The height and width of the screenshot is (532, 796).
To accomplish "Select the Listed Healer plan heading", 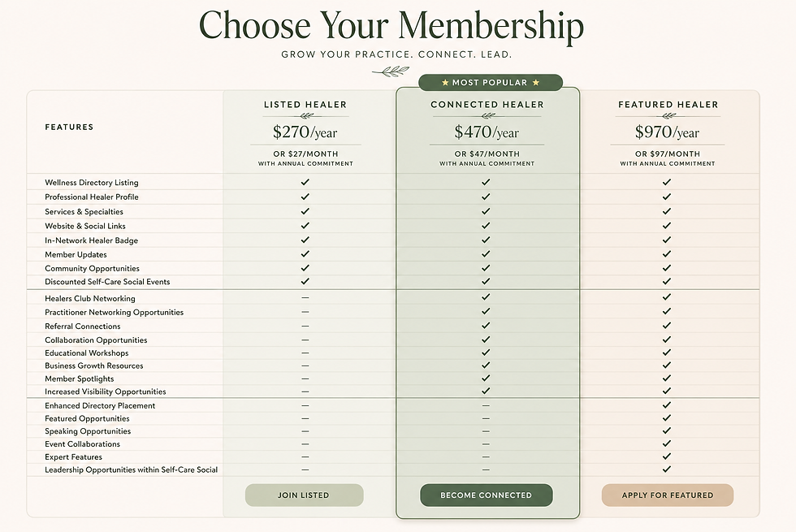I will tap(305, 105).
